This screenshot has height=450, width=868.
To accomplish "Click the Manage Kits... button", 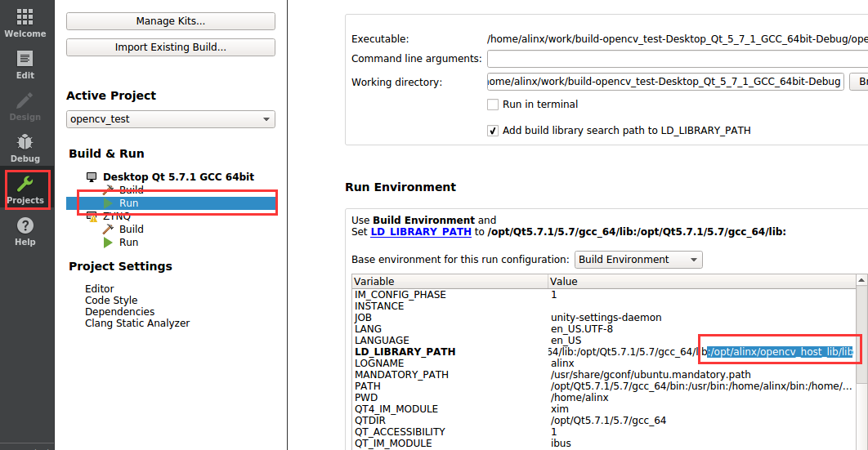I will (171, 21).
